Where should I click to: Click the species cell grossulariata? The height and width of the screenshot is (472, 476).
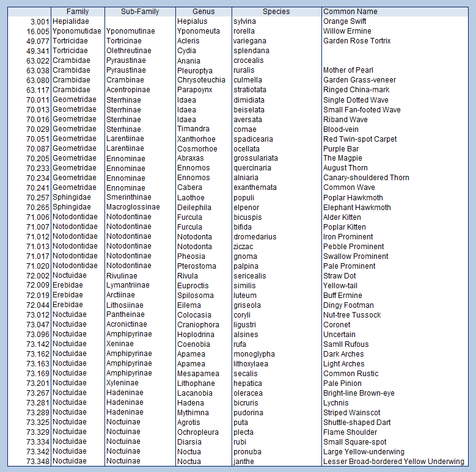(255, 158)
